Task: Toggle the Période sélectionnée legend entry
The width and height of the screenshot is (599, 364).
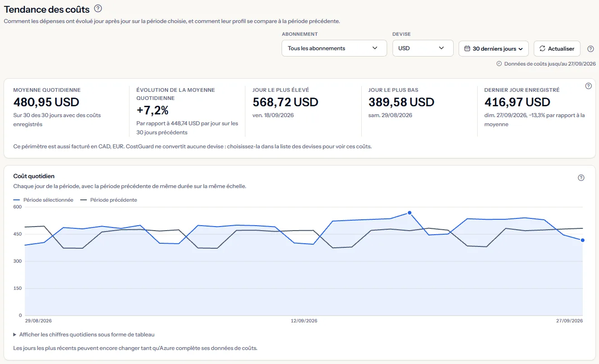Action: (x=43, y=200)
